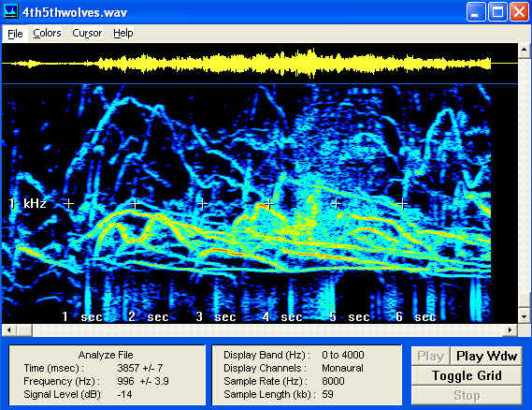Image resolution: width=532 pixels, height=410 pixels.
Task: Click the horizontal scrollbar thumb
Action: (x=24, y=329)
